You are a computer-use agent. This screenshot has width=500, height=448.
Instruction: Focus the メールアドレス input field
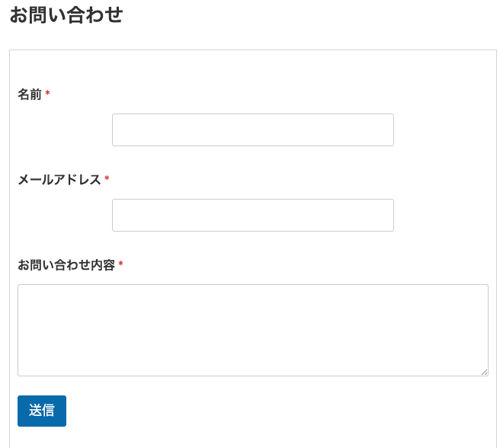point(252,215)
